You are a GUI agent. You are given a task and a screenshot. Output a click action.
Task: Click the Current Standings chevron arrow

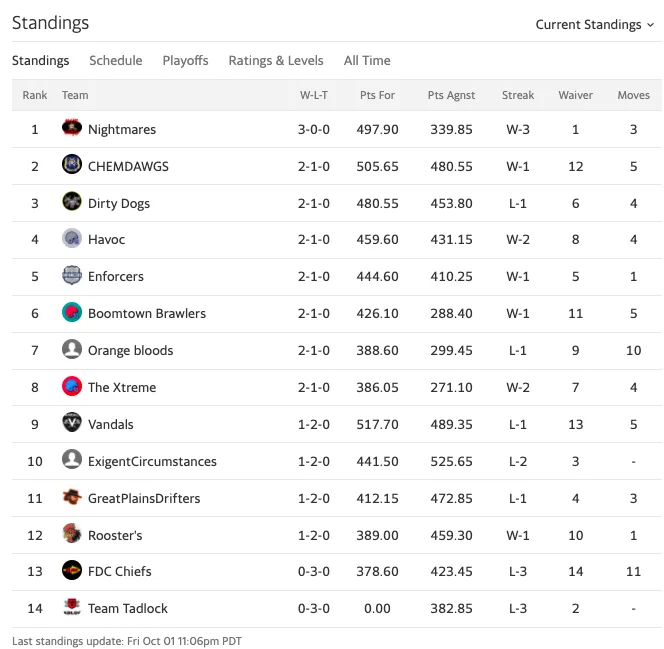(x=650, y=25)
